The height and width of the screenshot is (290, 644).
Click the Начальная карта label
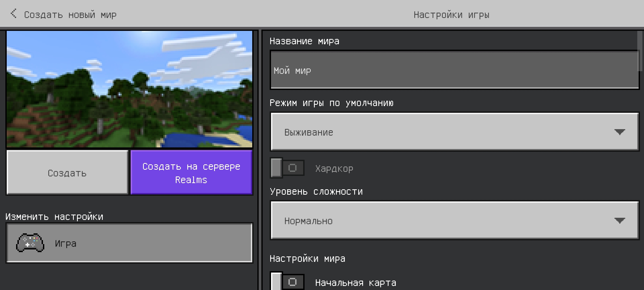pyautogui.click(x=356, y=283)
